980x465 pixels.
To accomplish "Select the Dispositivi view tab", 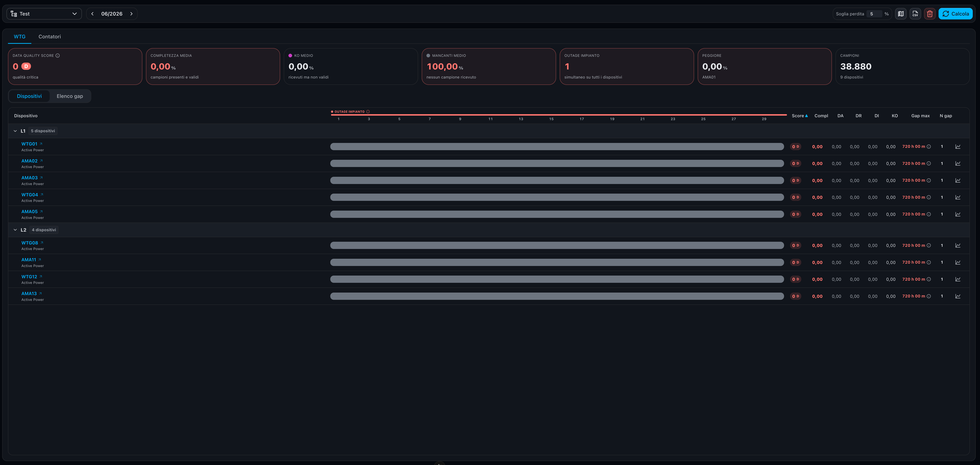I will point(29,96).
